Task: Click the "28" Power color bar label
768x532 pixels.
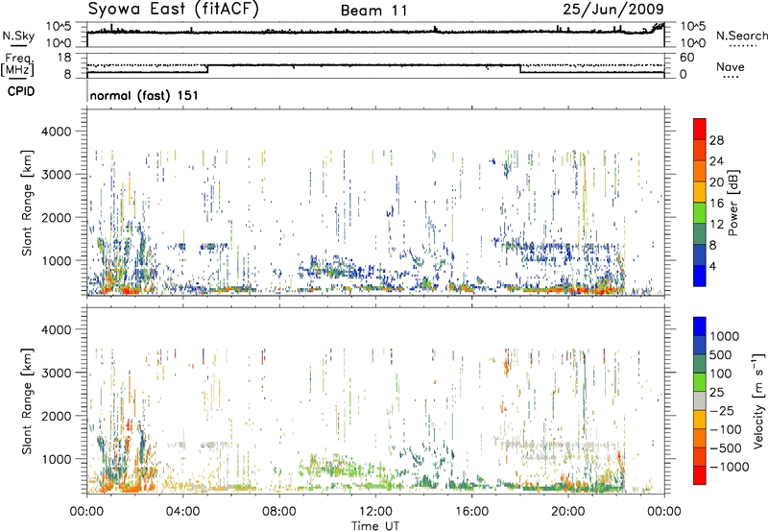Action: tap(716, 140)
